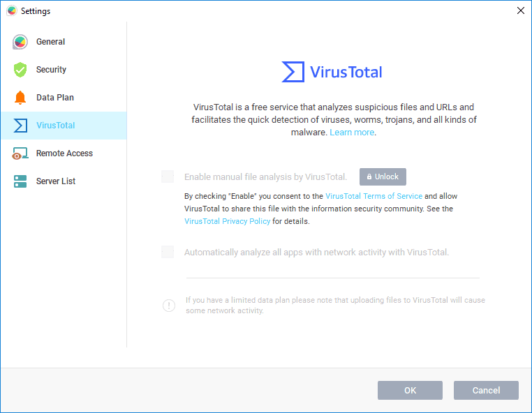Viewport: 532px width, 413px height.
Task: Click the VirusTotal sigma icon in sidebar
Action: click(x=20, y=126)
